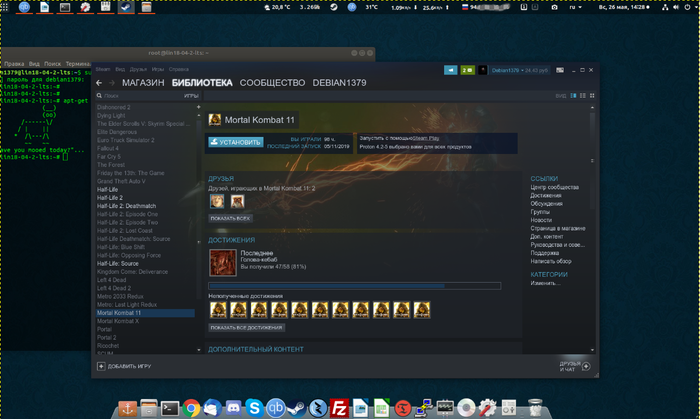Click the Steam back navigation arrow

coord(101,82)
